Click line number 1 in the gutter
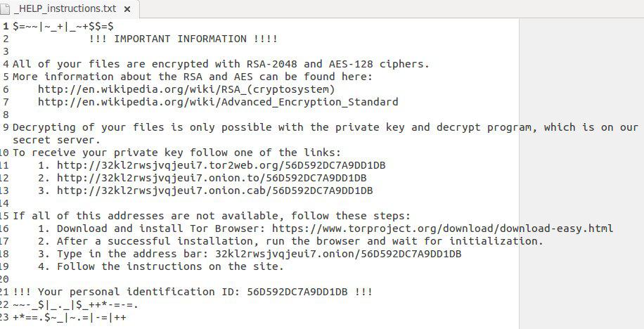This screenshot has height=329, width=644. click(6, 26)
